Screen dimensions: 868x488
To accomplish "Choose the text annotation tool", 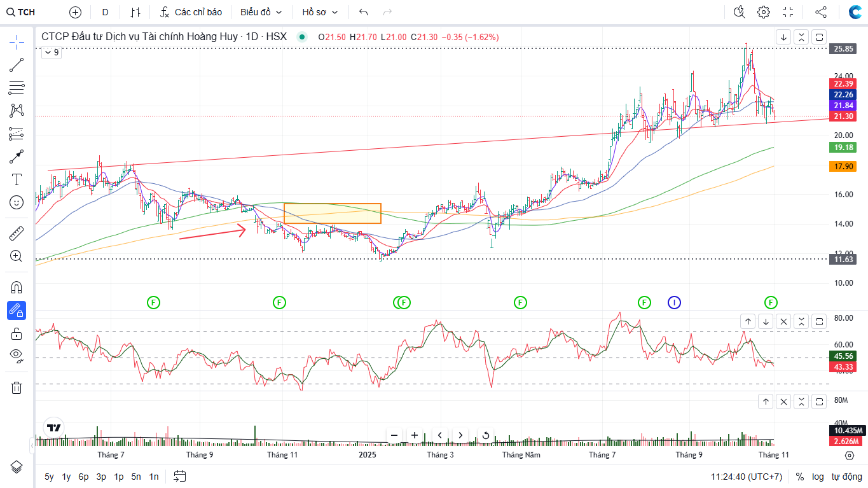I will [x=17, y=179].
